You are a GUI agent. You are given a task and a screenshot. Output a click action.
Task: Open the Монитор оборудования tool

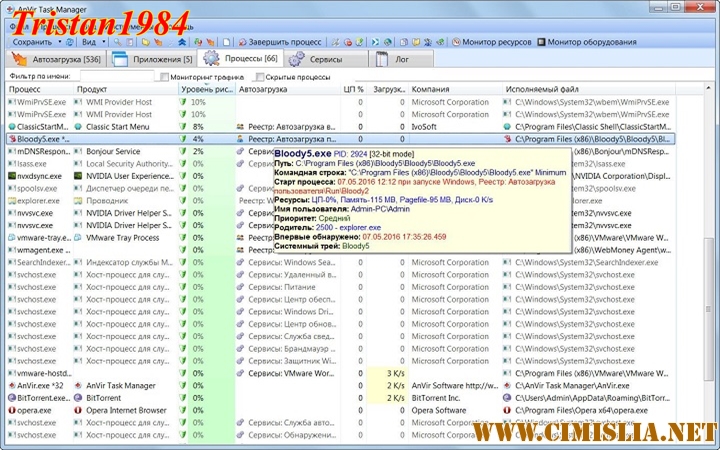point(586,42)
